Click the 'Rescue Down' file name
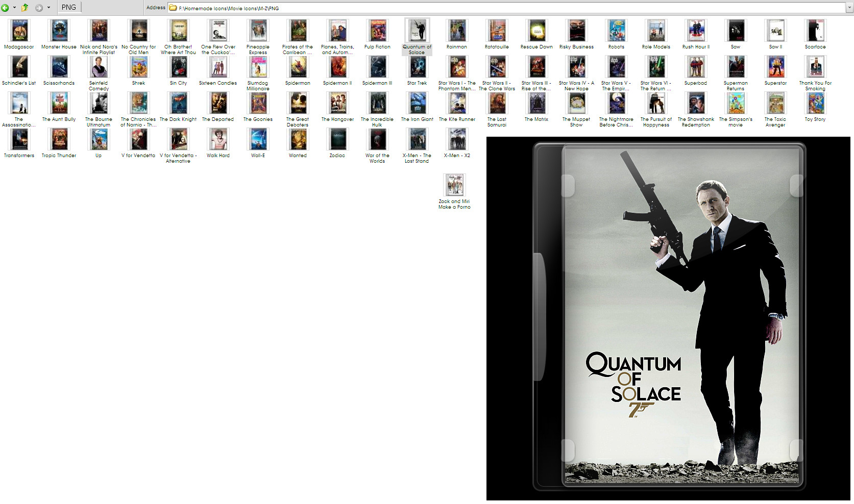 (536, 47)
